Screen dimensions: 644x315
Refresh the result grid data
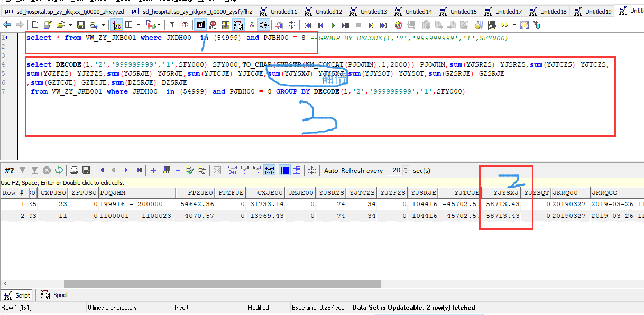click(x=59, y=170)
